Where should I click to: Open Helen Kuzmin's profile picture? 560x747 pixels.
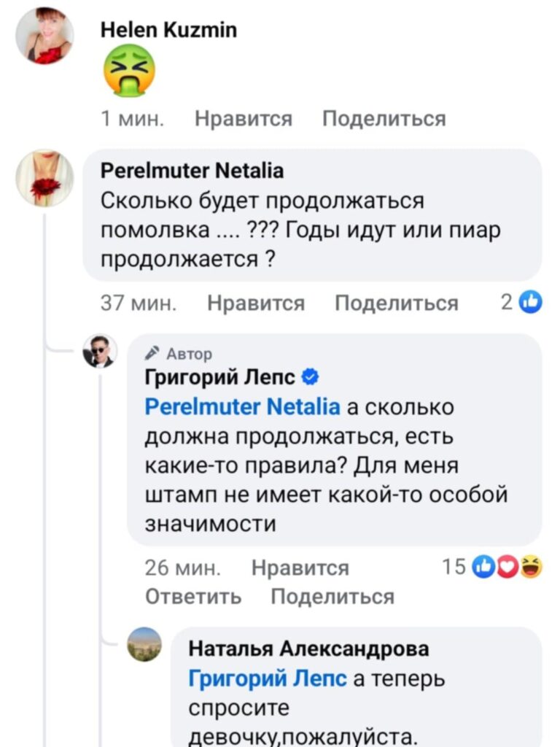click(x=44, y=36)
